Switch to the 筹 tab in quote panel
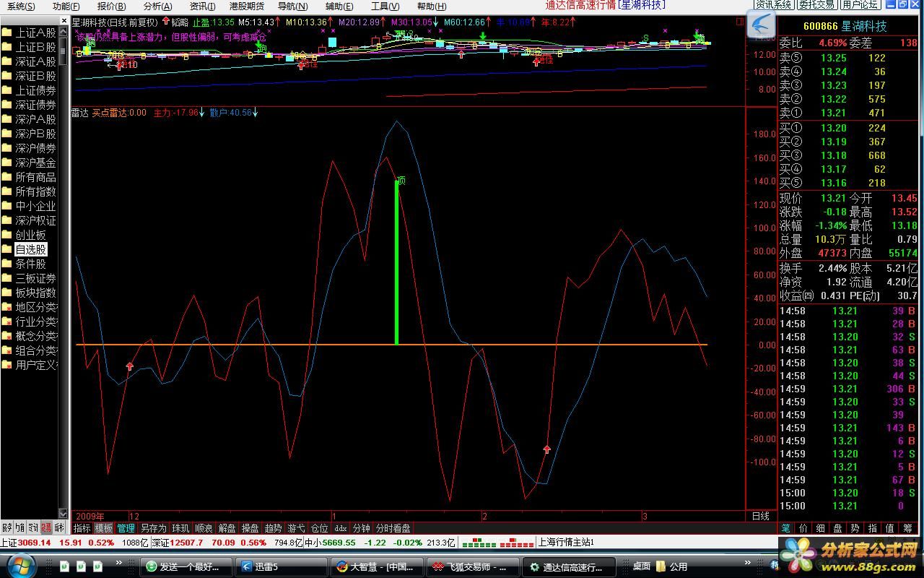 click(907, 528)
